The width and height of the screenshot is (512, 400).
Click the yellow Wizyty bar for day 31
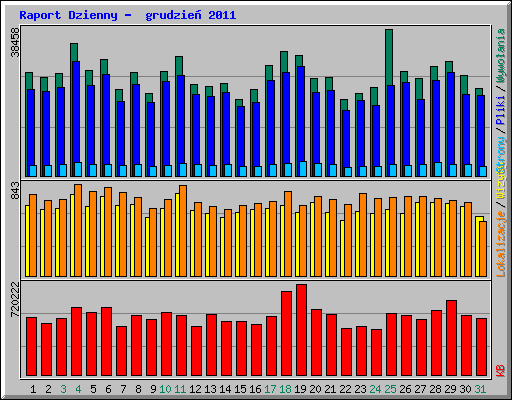coord(478,247)
